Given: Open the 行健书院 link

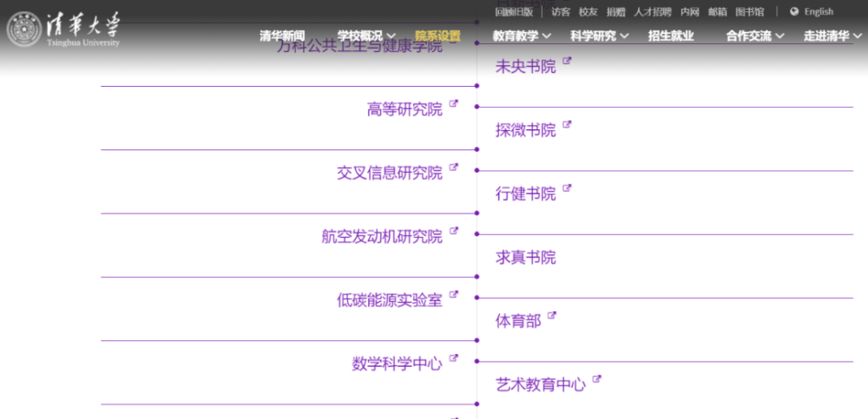Looking at the screenshot, I should point(525,195).
